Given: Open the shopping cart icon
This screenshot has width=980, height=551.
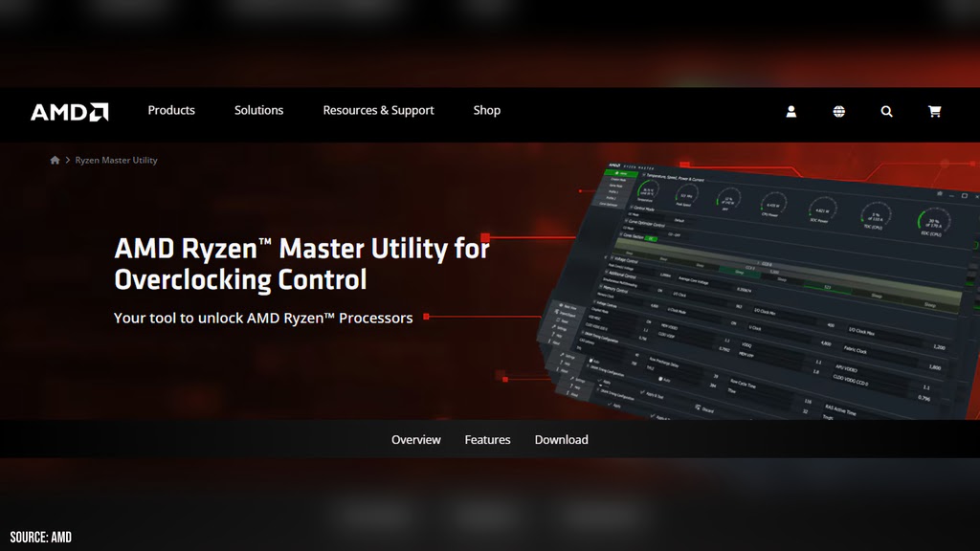Looking at the screenshot, I should tap(935, 111).
